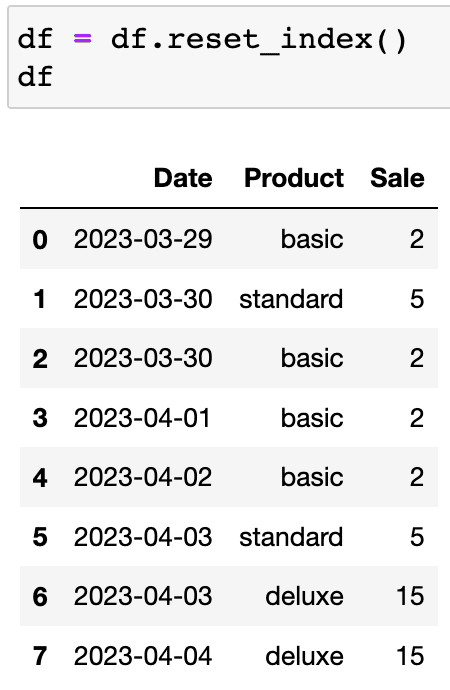This screenshot has height=690, width=450.
Task: Select the Product column header
Action: tap(294, 178)
